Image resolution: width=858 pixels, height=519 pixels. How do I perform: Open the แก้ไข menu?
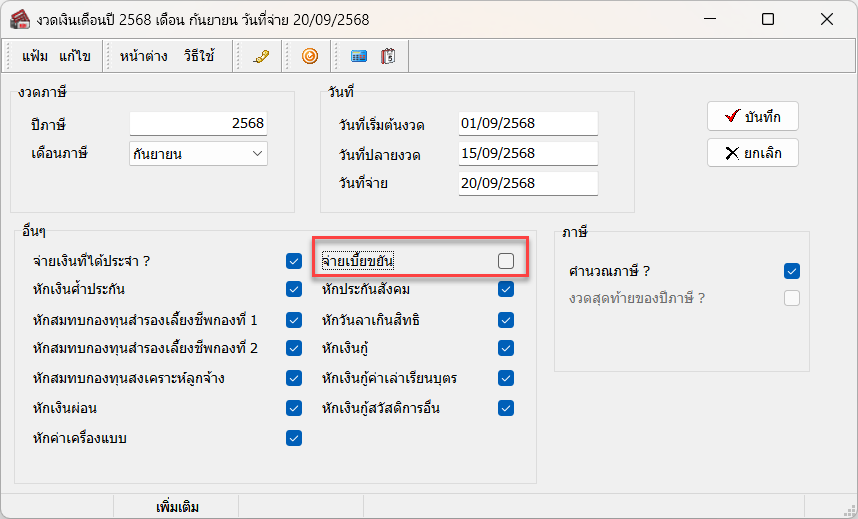point(75,57)
